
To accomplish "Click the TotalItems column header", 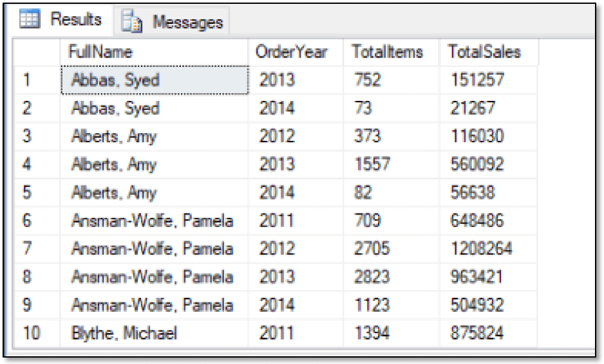I will pos(391,52).
